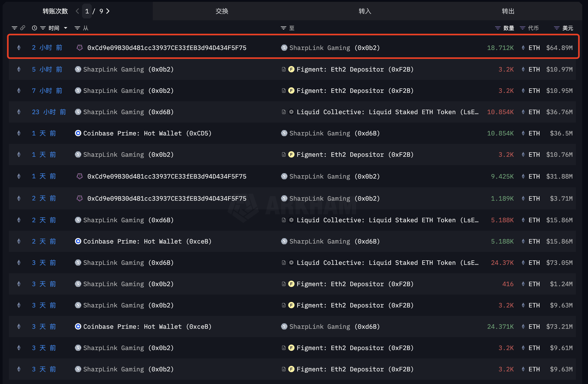The height and width of the screenshot is (384, 588).
Task: Click SharpLink Gaming recipient in $73.21M row
Action: click(334, 326)
